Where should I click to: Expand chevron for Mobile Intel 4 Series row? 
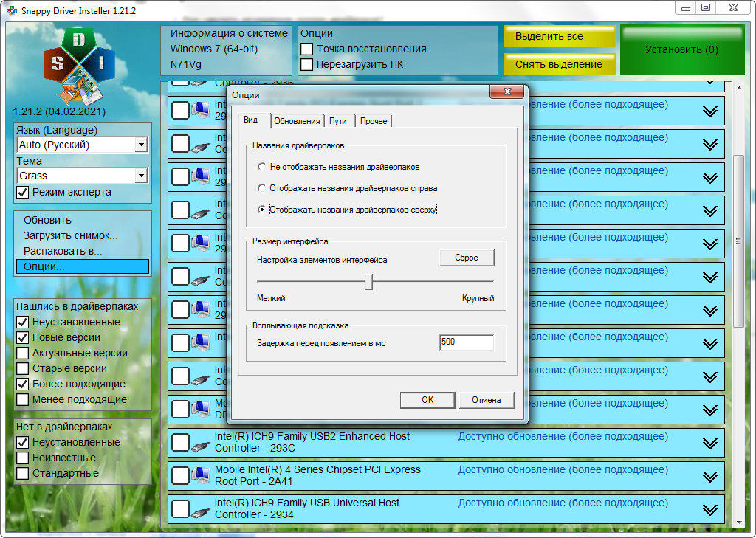tap(710, 477)
